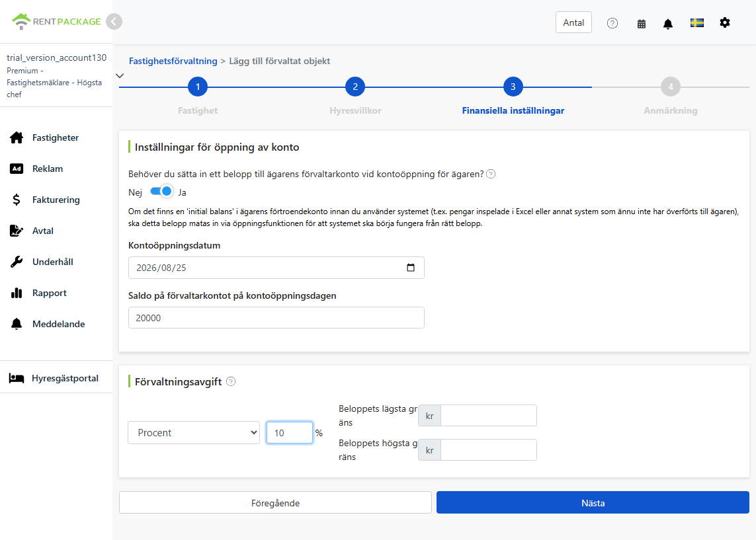Click the Underhåll wrench icon
756x540 pixels.
pos(17,262)
